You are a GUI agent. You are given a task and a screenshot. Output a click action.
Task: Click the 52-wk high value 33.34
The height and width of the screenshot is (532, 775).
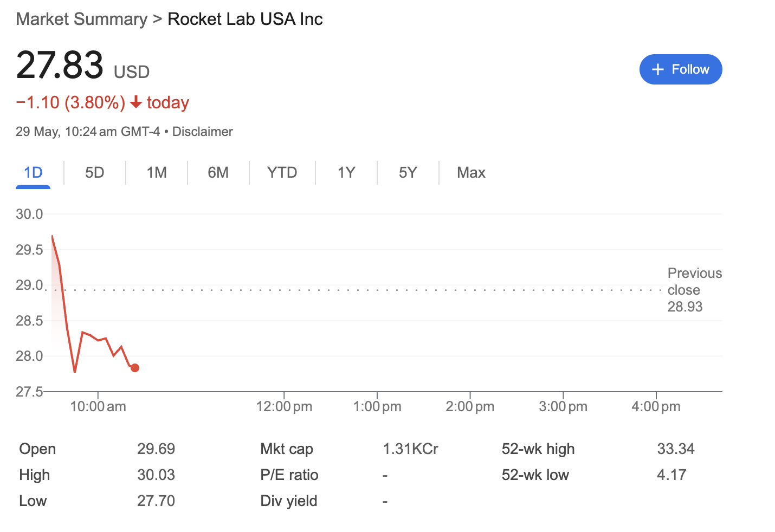click(x=675, y=449)
